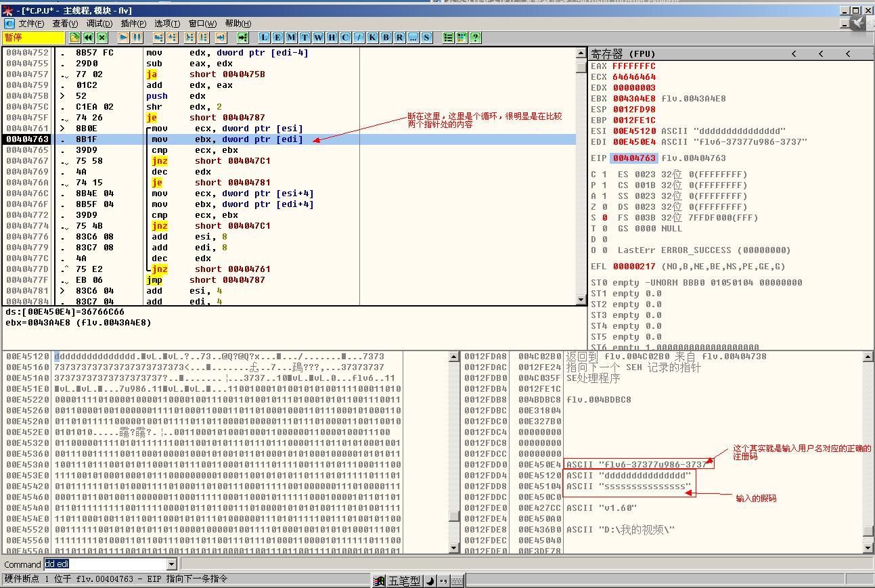This screenshot has height=588, width=875.
Task: Open Breakpoints window with B button
Action: [386, 38]
